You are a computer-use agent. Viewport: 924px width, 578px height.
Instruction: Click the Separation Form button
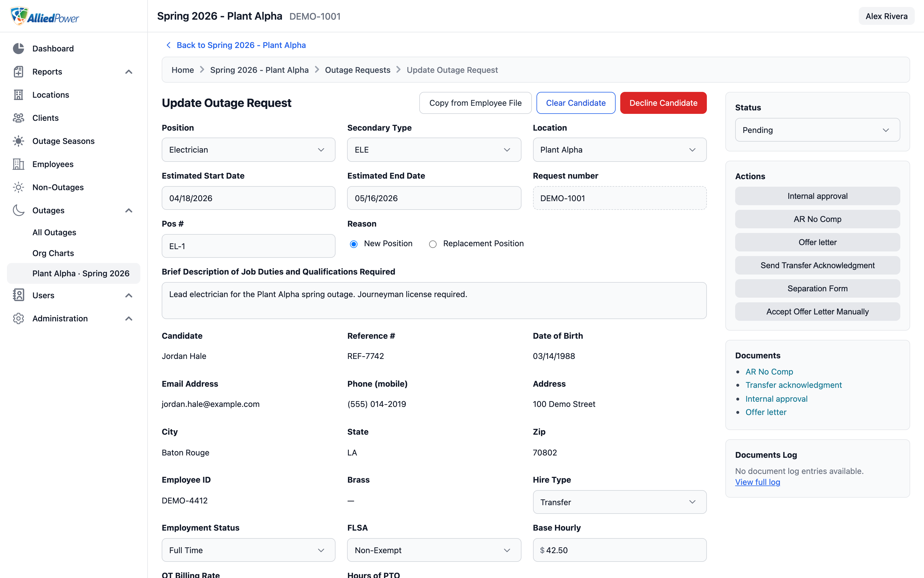coord(817,289)
